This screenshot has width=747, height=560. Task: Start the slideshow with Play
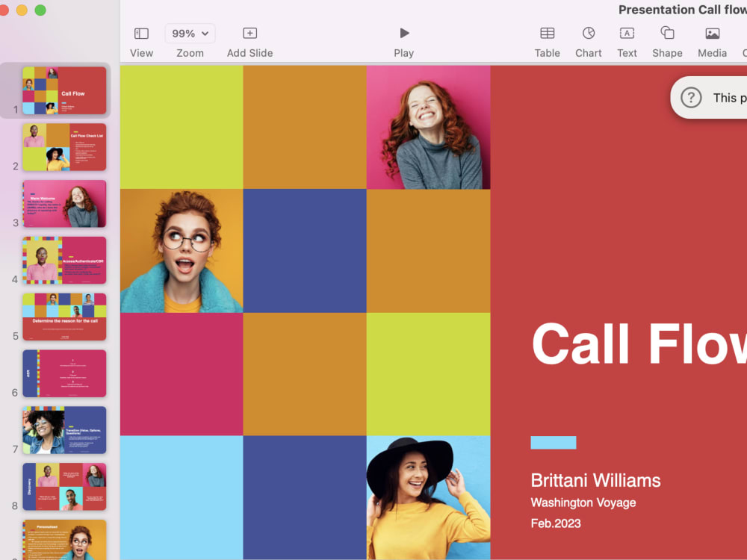pos(404,33)
